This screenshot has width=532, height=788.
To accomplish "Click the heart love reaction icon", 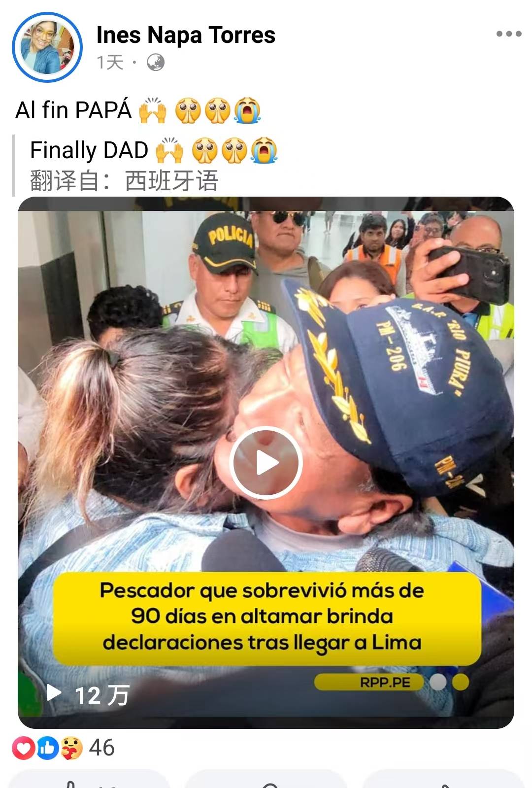I will click(x=23, y=748).
